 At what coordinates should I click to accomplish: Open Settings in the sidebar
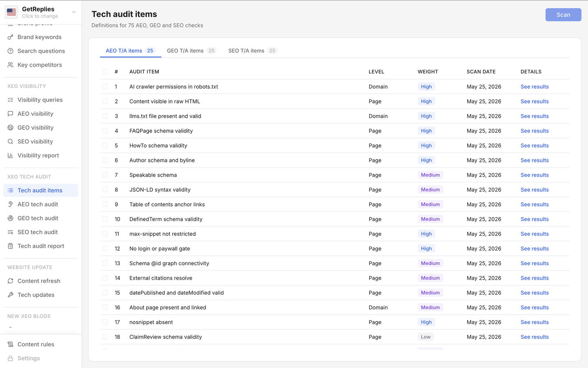tap(41, 358)
